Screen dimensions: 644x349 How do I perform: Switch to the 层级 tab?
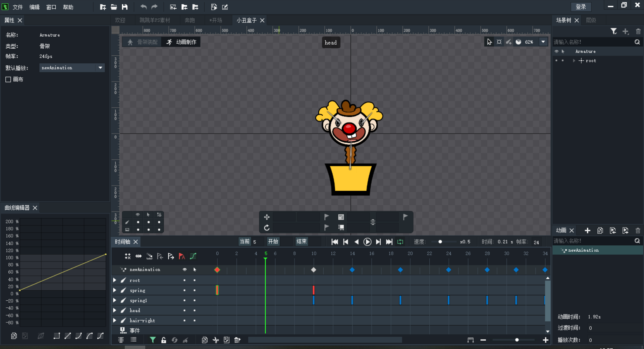pyautogui.click(x=591, y=20)
